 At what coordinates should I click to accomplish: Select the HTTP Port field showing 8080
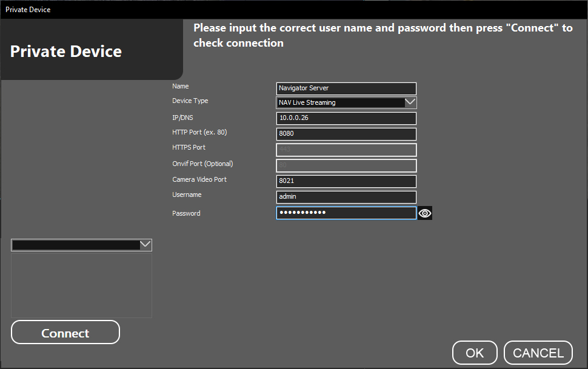(346, 134)
